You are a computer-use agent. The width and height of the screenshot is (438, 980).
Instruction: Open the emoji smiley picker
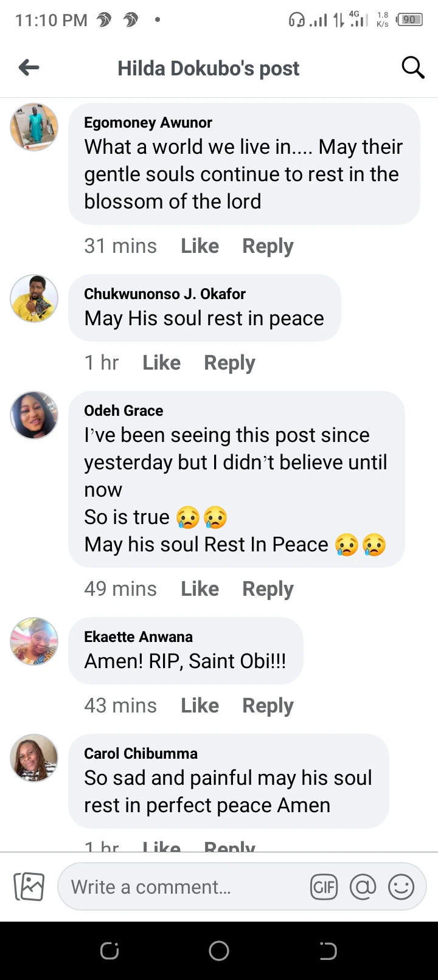tap(401, 887)
